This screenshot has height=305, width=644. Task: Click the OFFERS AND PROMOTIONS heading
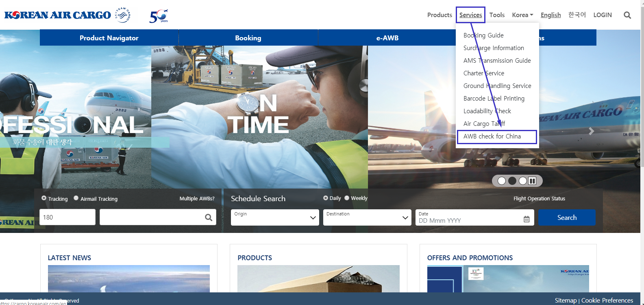(x=470, y=258)
